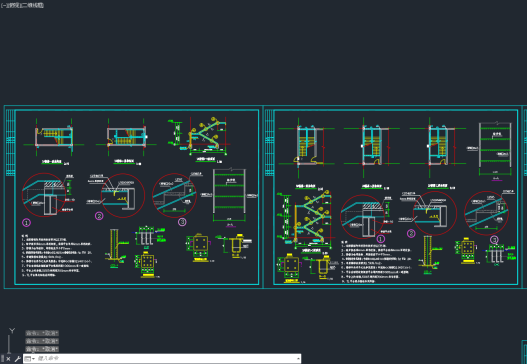Select detail marker ③ in left sheet
Screen dimensions: 527x364
(x=182, y=222)
